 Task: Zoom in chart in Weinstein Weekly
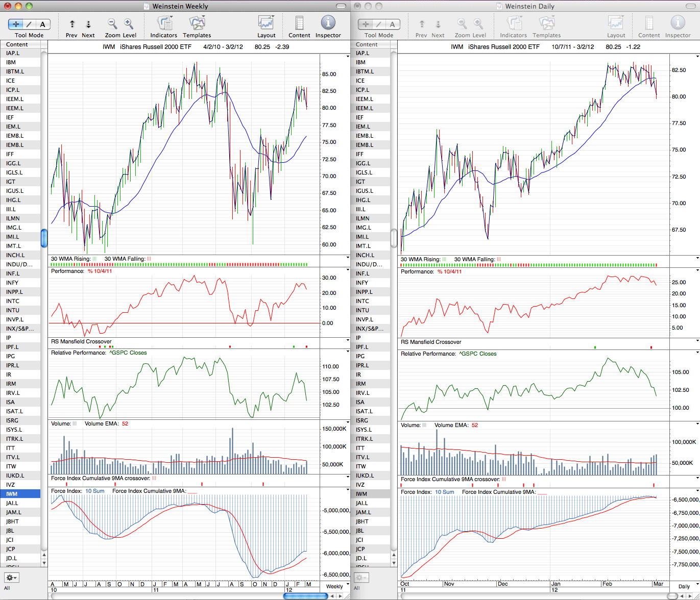(x=129, y=23)
